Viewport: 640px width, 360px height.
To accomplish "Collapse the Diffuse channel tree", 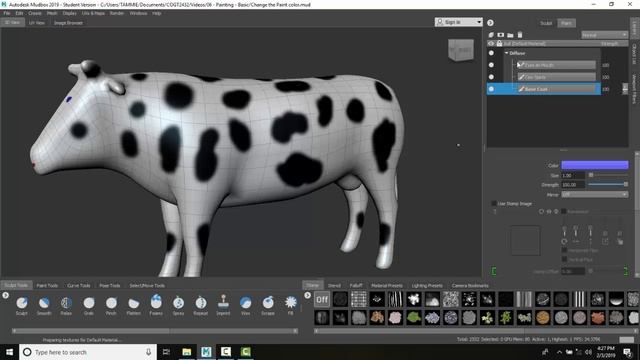I will 507,53.
